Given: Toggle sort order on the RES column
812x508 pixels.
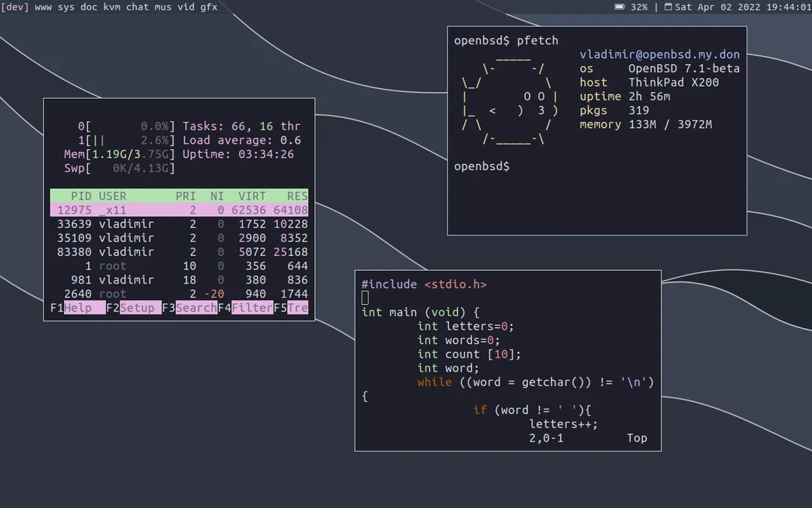Looking at the screenshot, I should (296, 196).
